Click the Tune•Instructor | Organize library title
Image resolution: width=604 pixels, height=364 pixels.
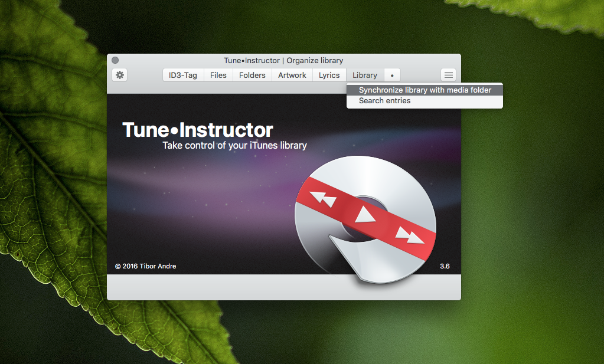(283, 60)
